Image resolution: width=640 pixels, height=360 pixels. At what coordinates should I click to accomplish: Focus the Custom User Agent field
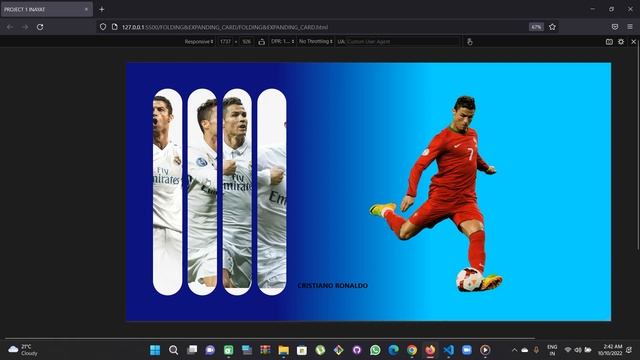pos(403,42)
